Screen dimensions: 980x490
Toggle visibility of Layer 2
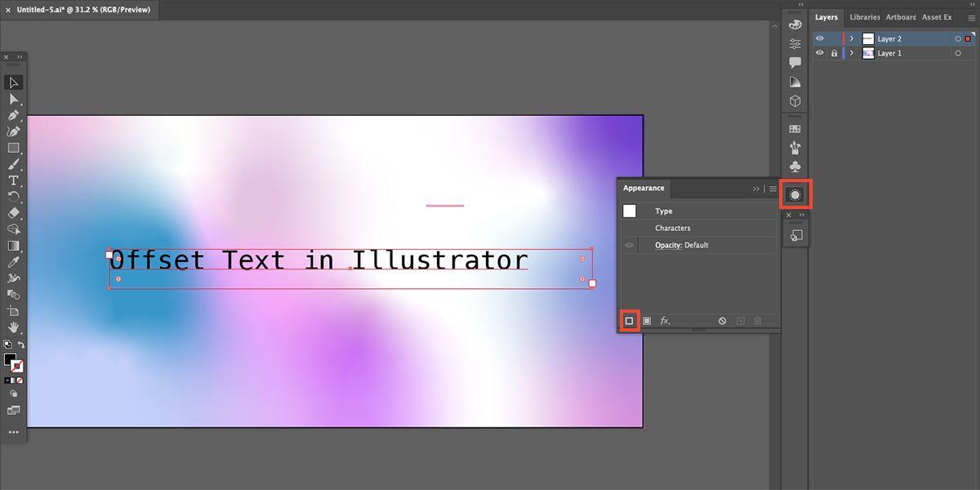820,38
